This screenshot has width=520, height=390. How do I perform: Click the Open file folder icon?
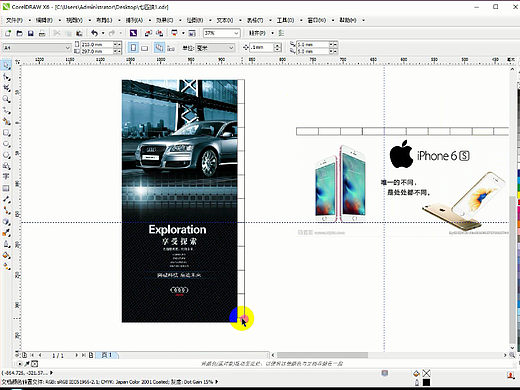19,33
